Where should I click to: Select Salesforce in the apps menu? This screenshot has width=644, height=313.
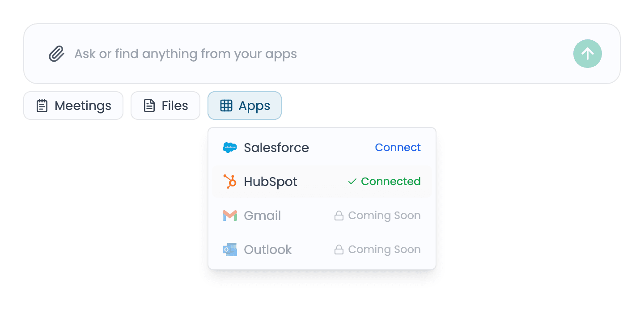pos(322,148)
